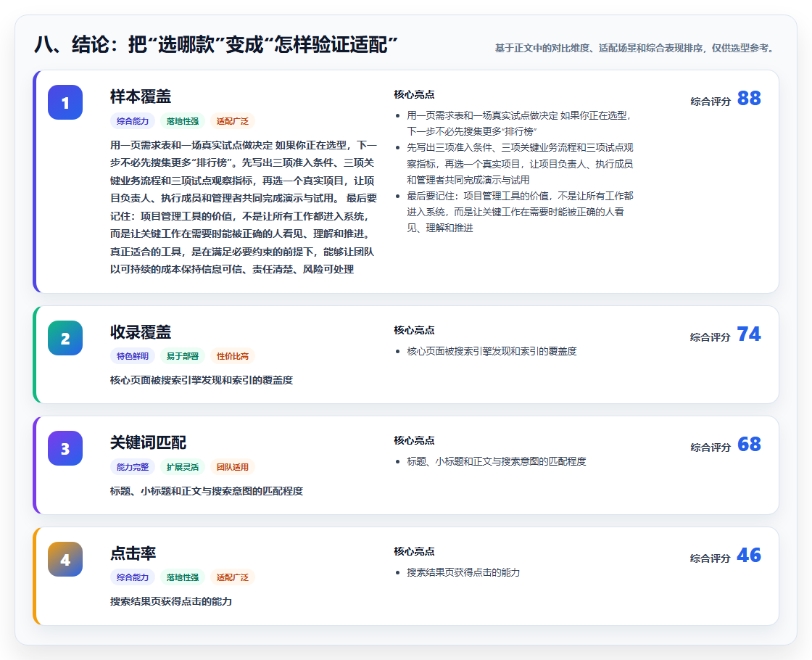Click 收录覆盖 description below its tags
The image size is (812, 660).
click(x=202, y=380)
